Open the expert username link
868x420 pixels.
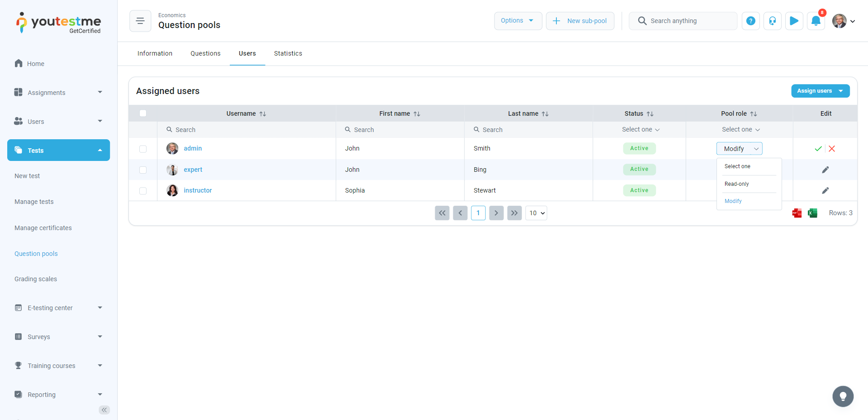193,170
